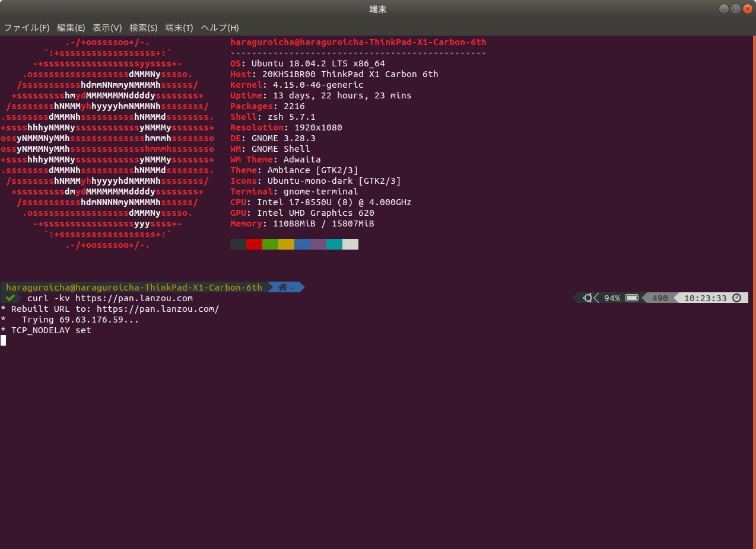
Task: Click the blue color block
Action: click(302, 244)
